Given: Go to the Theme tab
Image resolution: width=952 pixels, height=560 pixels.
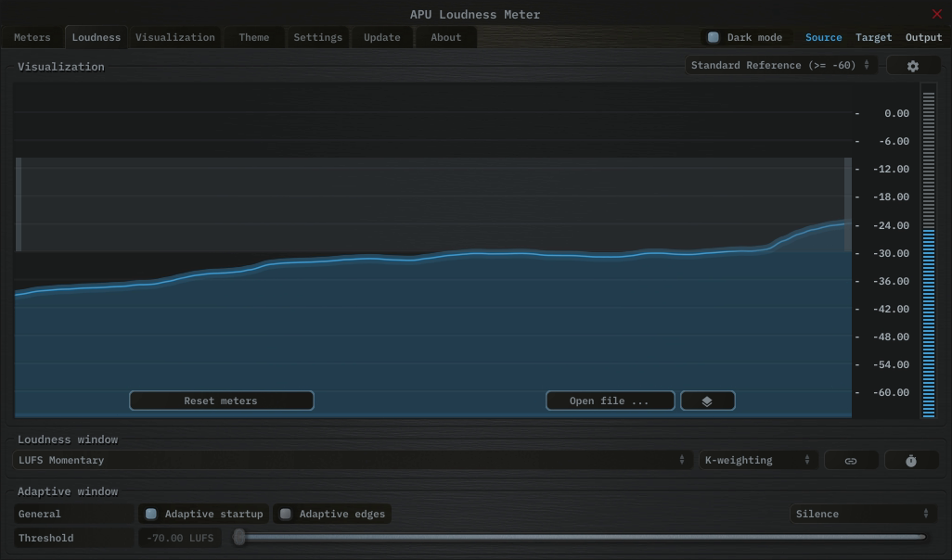Looking at the screenshot, I should (x=253, y=38).
